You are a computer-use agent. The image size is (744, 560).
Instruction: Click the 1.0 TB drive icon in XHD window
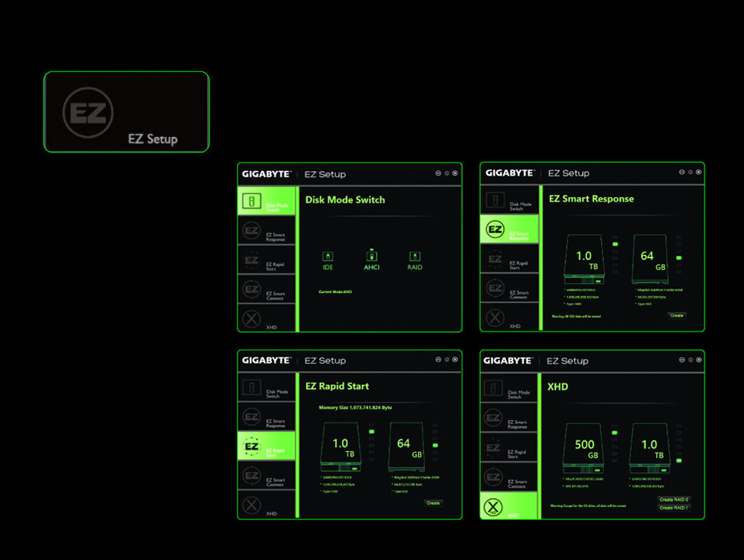[x=649, y=448]
